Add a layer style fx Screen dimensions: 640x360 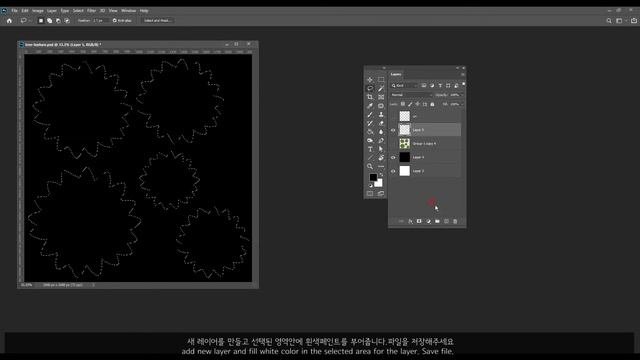tap(410, 221)
